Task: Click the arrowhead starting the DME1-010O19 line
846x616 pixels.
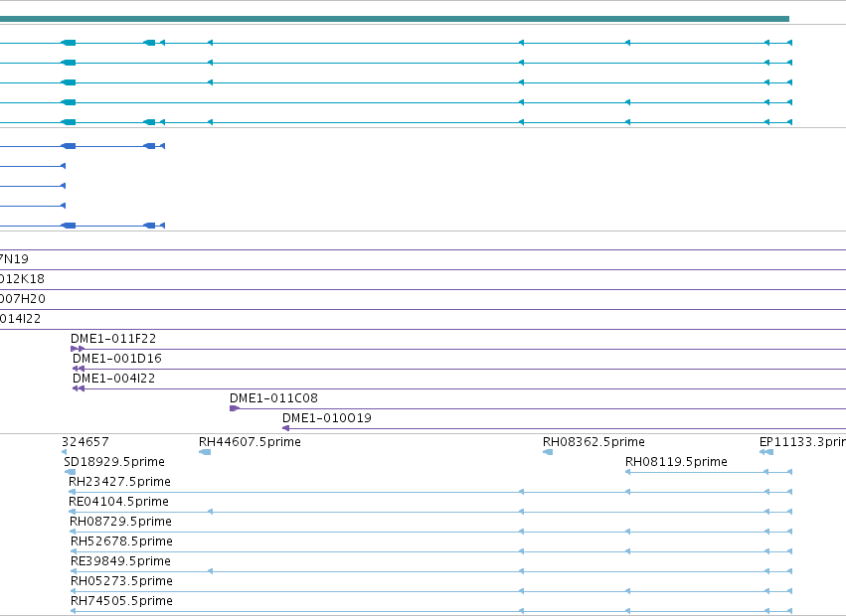Action: 286,428
